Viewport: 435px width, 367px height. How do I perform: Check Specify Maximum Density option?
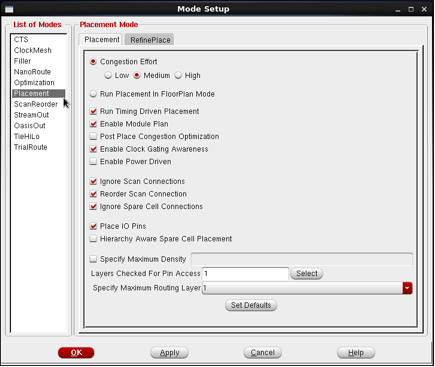93,259
